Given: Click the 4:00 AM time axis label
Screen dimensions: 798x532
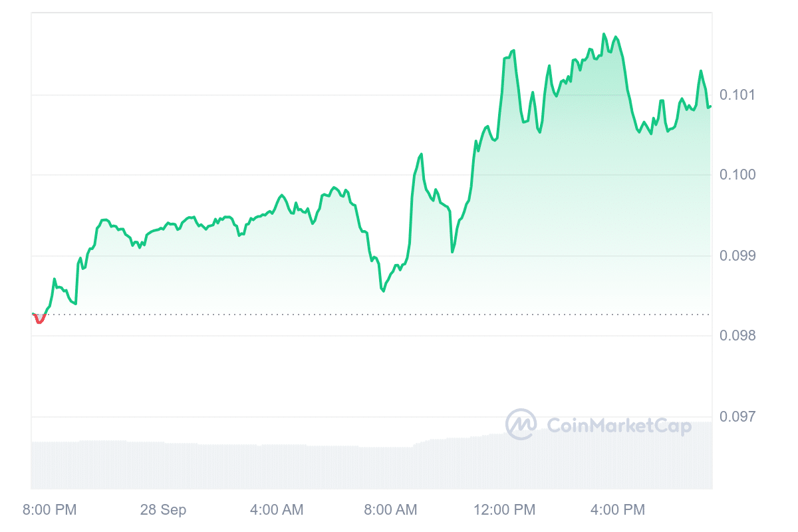Looking at the screenshot, I should (277, 510).
